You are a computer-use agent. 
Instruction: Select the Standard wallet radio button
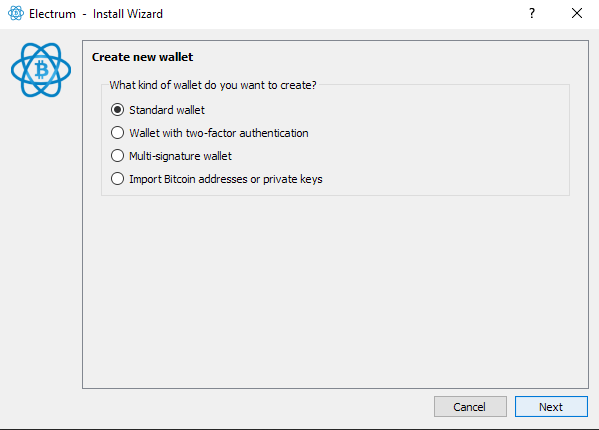[117, 110]
